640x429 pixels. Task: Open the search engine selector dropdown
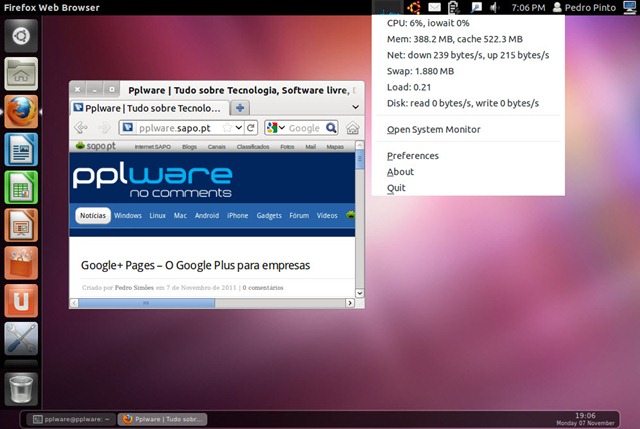tap(276, 128)
